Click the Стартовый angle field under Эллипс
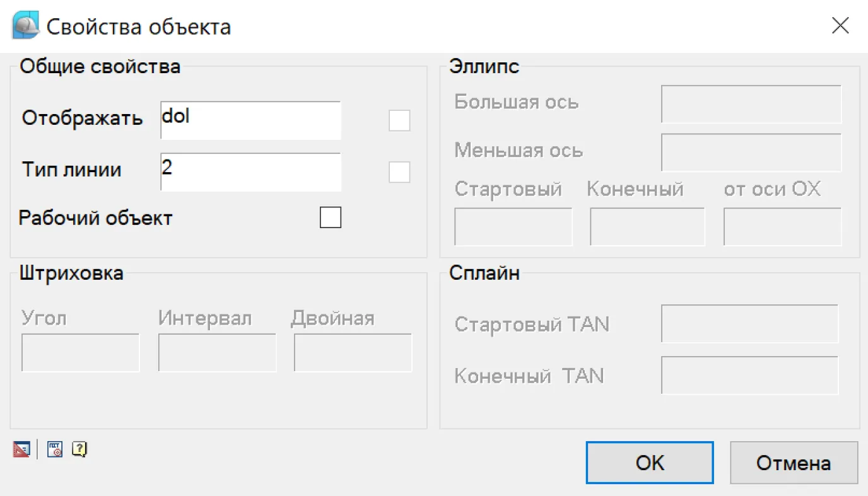The image size is (868, 496). pos(513,226)
